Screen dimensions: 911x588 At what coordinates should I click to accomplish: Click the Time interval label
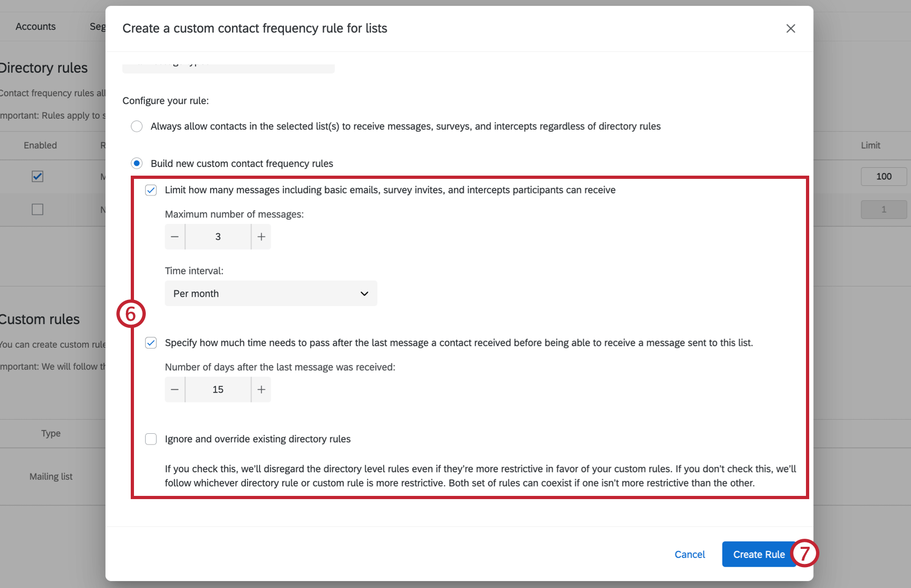(x=194, y=271)
